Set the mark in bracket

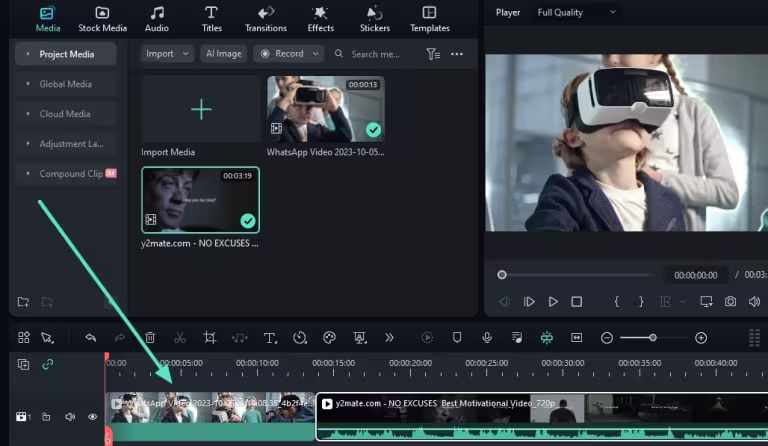(x=617, y=302)
